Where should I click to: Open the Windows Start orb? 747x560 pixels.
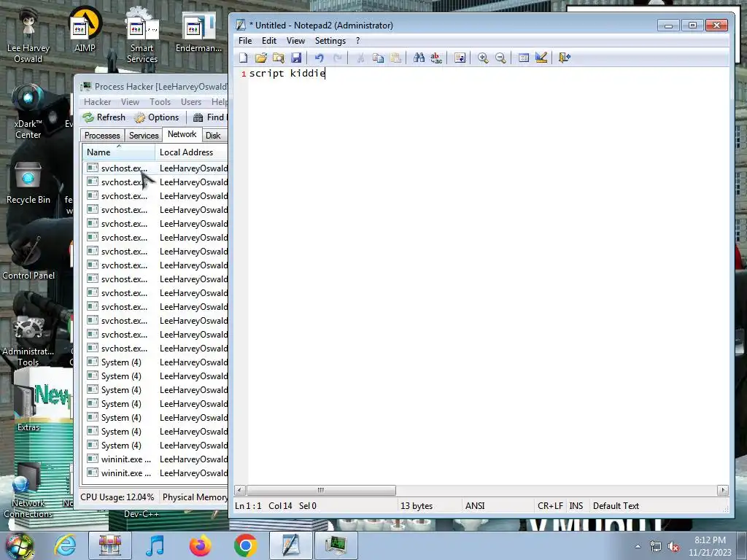click(x=20, y=545)
